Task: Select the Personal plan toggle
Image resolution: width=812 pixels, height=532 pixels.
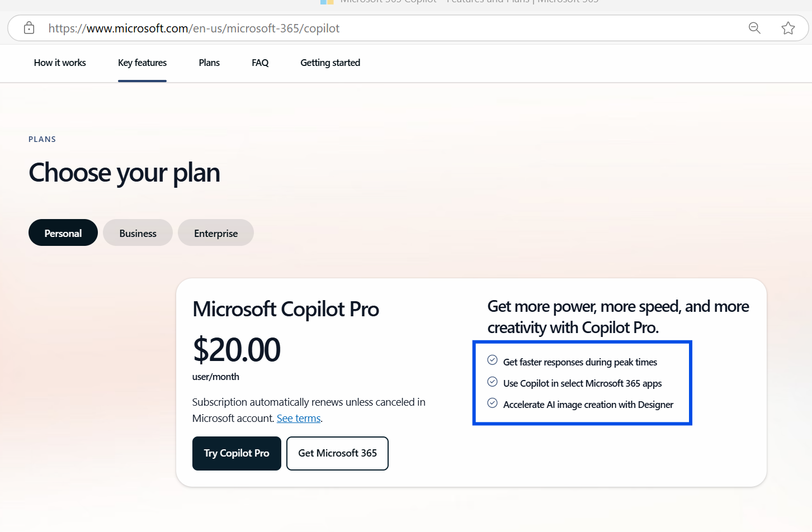Action: pyautogui.click(x=63, y=233)
